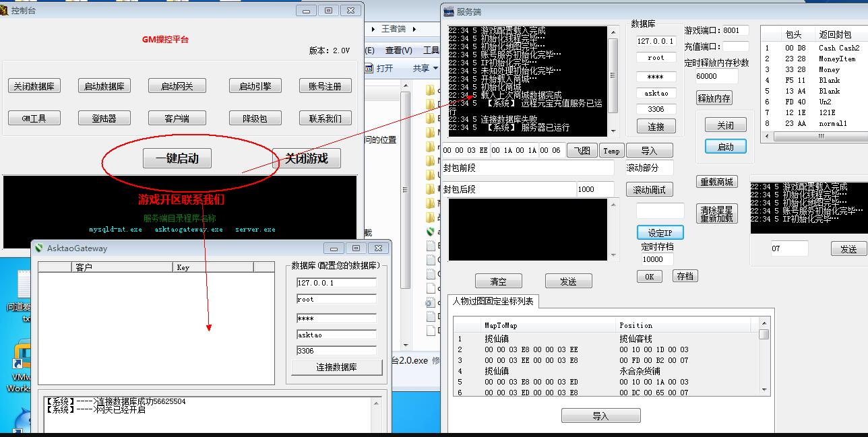
Task: Open the GM工具 button
Action: click(34, 119)
